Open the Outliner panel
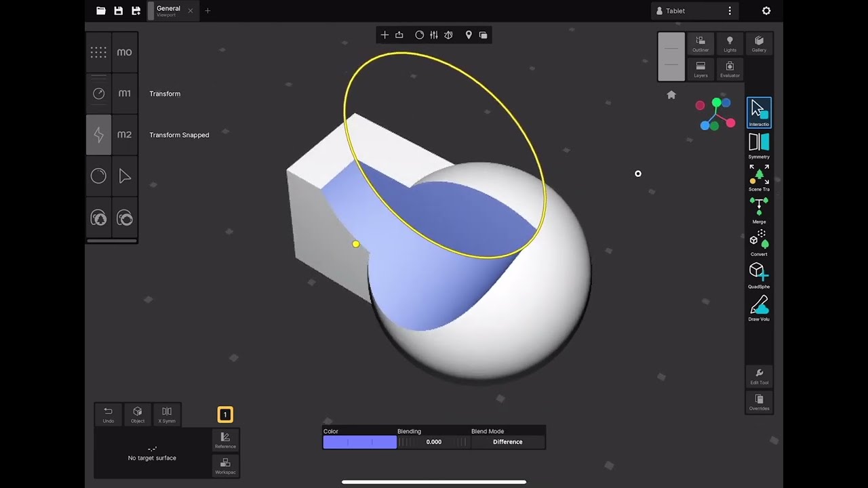868x488 pixels. (x=701, y=44)
